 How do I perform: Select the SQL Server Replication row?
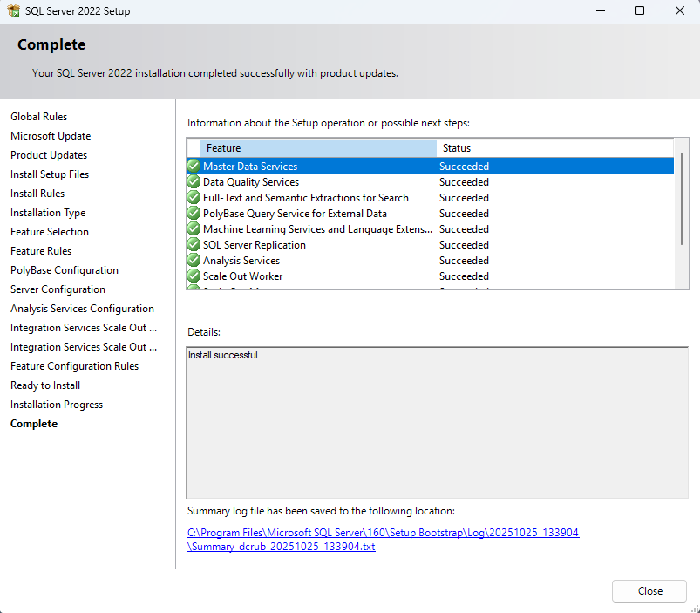[430, 245]
